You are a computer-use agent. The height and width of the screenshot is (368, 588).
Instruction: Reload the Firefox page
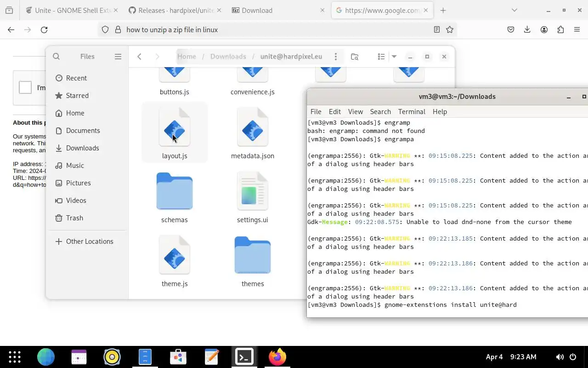click(x=44, y=29)
